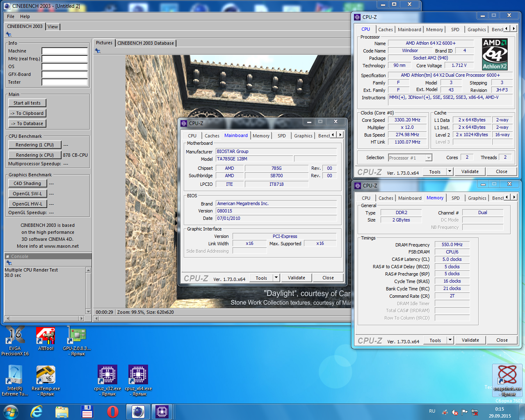525x420 pixels.
Task: Click the rendered Daylight scene image
Action: [x=238, y=182]
